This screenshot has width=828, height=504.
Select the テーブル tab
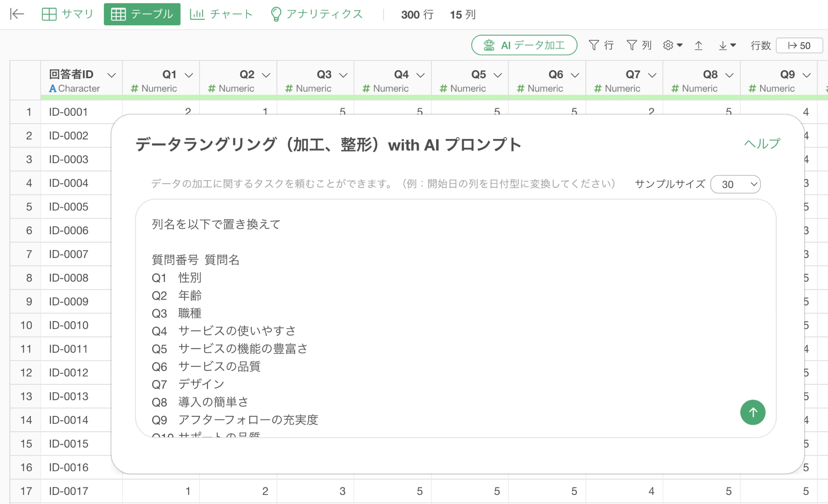point(142,14)
